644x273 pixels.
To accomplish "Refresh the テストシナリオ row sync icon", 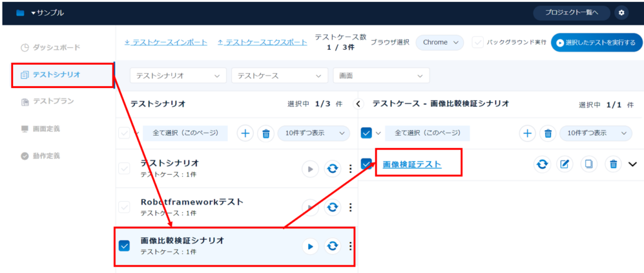I will coord(332,169).
